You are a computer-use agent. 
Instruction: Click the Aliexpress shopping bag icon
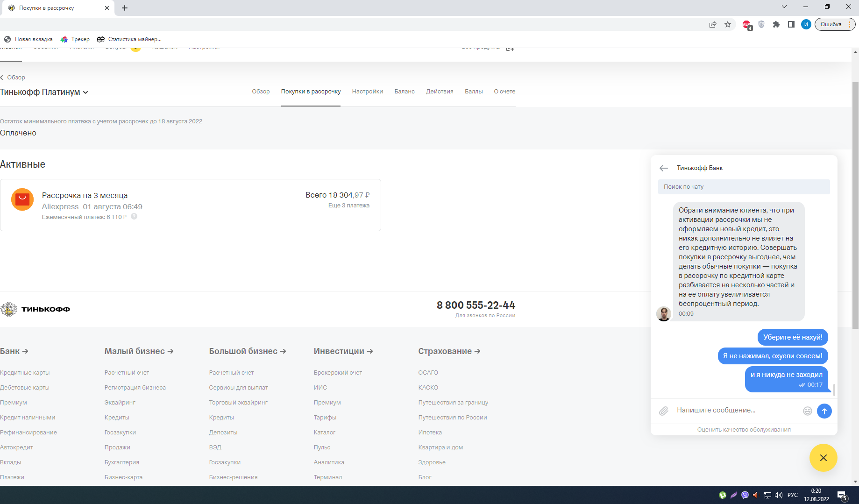click(22, 199)
